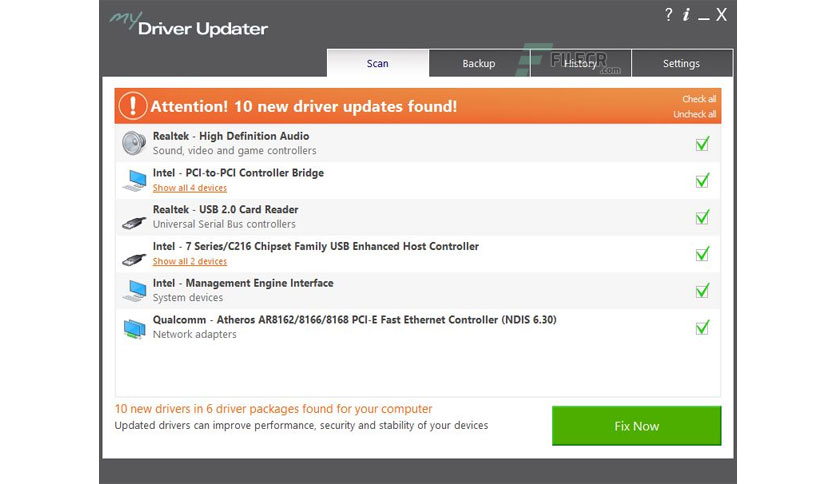
Task: Open the Backup tab
Action: pos(479,63)
